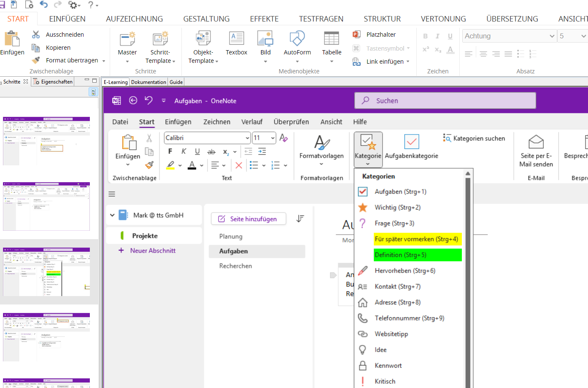Viewport: 588px width, 388px height.
Task: Click Kategorien suchen icon
Action: click(447, 138)
